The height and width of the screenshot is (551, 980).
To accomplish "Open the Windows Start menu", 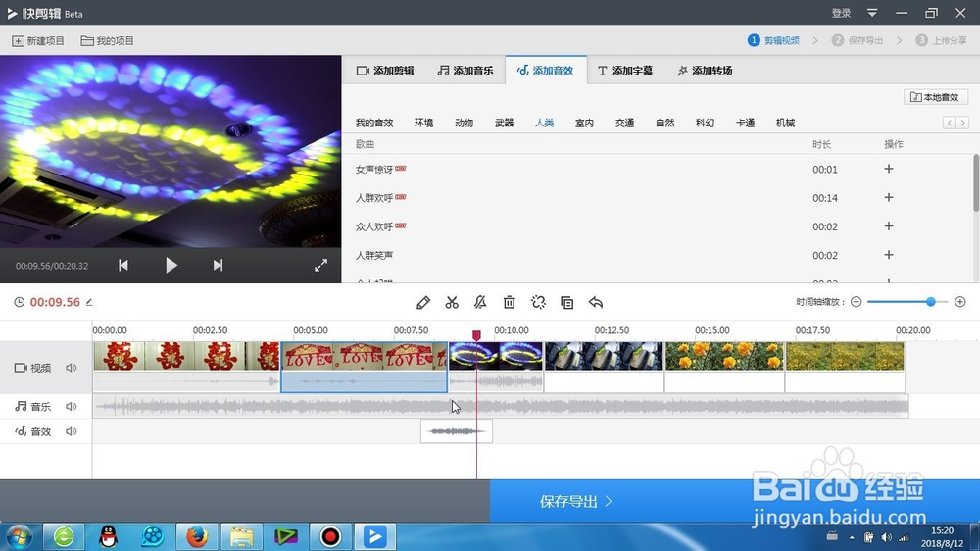I will tap(19, 536).
